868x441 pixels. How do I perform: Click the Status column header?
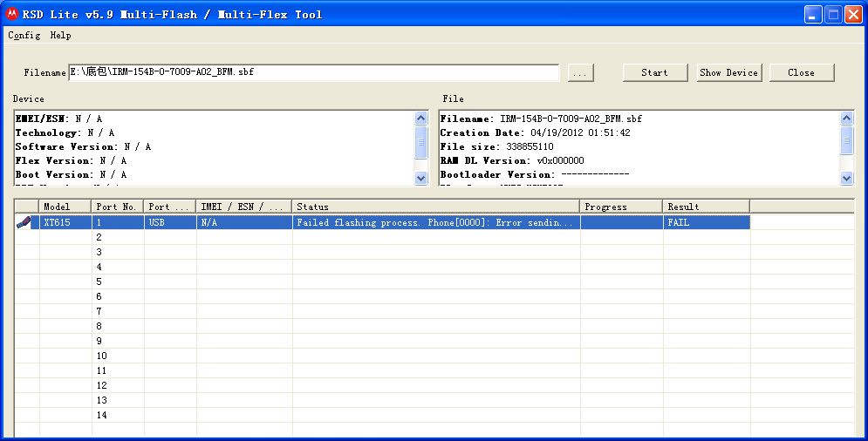(435, 207)
